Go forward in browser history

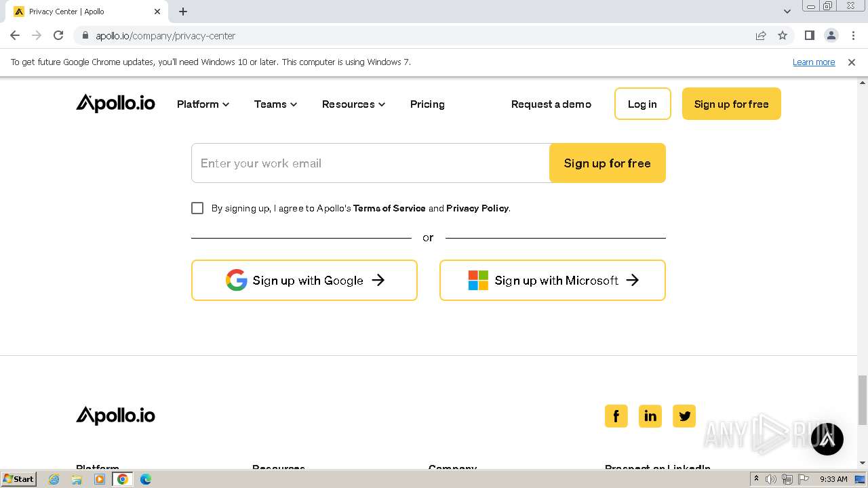click(x=37, y=35)
